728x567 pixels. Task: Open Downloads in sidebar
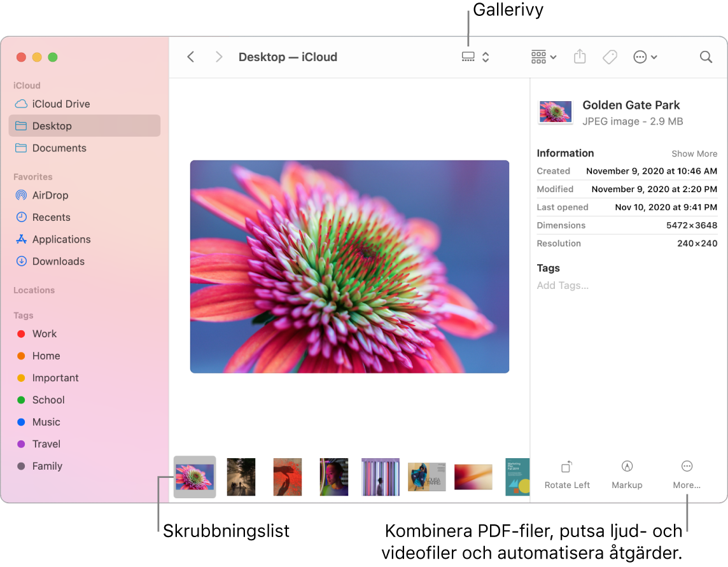85,261
